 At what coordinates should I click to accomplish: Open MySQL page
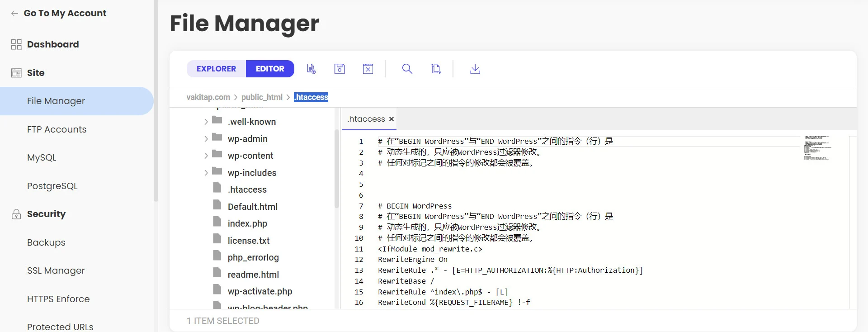coord(42,157)
